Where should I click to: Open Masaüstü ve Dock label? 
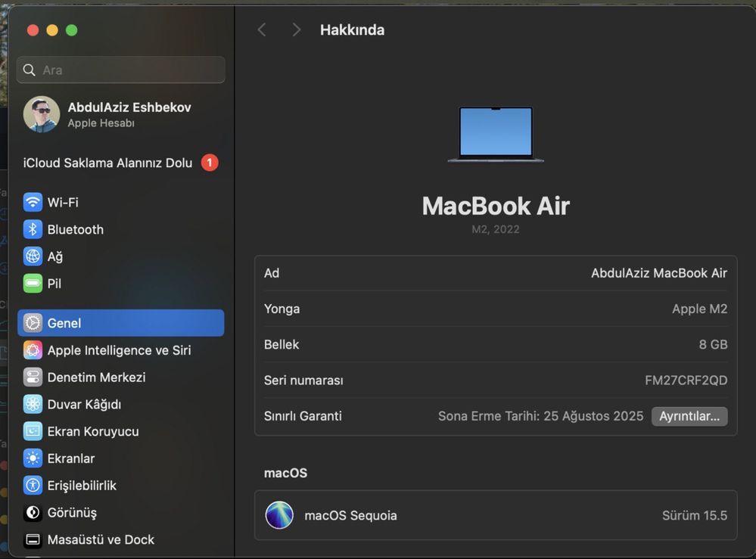pos(101,540)
